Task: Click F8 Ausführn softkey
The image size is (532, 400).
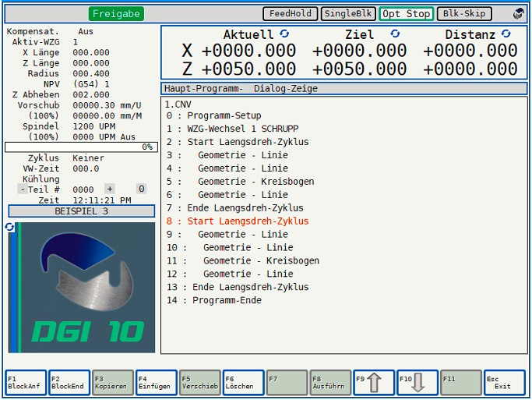Action: 330,383
